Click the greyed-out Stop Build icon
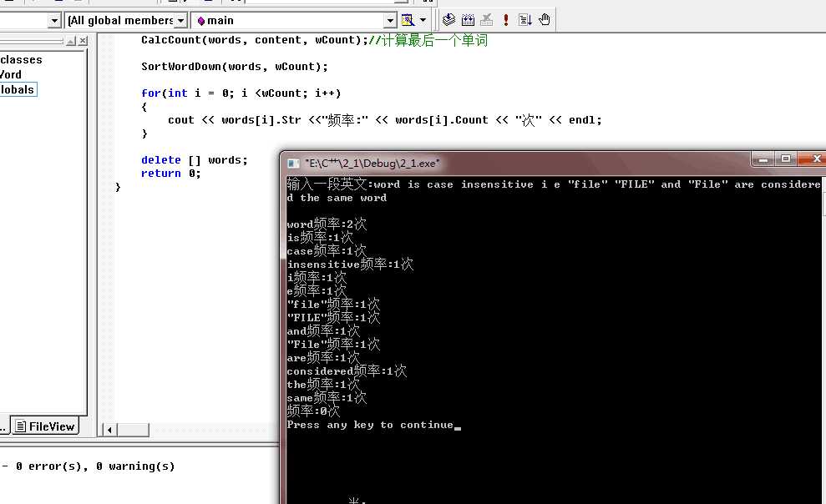This screenshot has height=504, width=826. pos(487,20)
